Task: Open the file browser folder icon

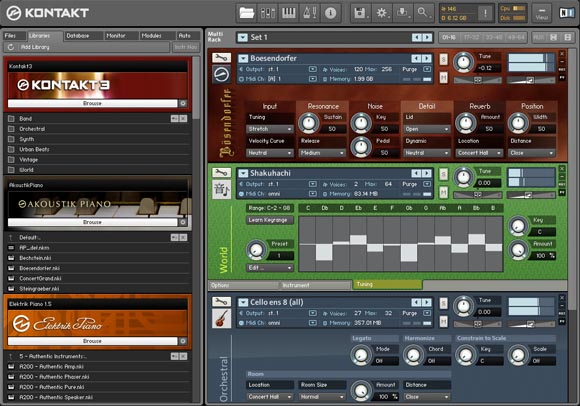Action: (x=247, y=13)
